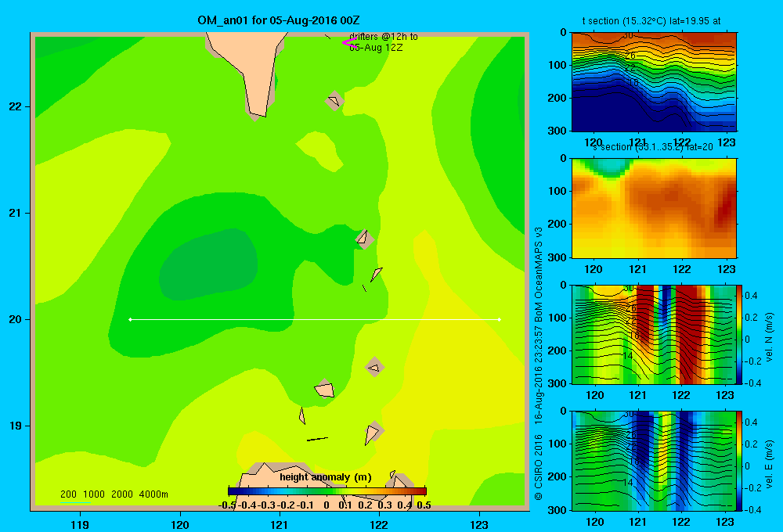
Task: Click the height anomaly color bar
Action: pos(327,491)
